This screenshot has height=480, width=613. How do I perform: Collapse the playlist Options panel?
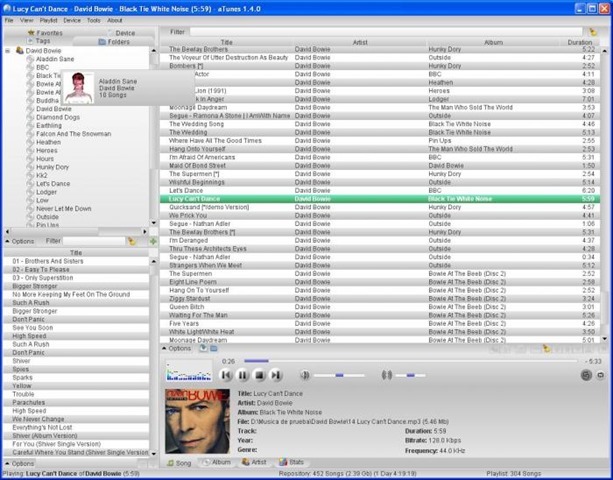176,348
